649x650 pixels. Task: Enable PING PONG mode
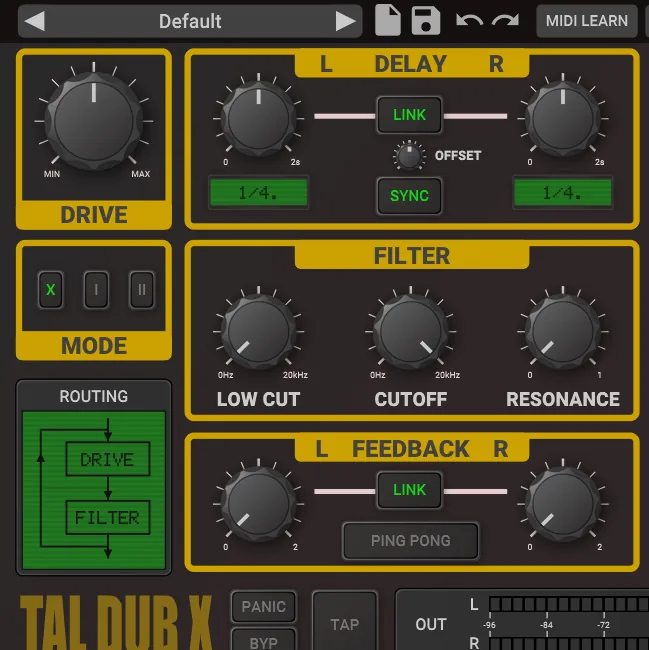pos(411,541)
